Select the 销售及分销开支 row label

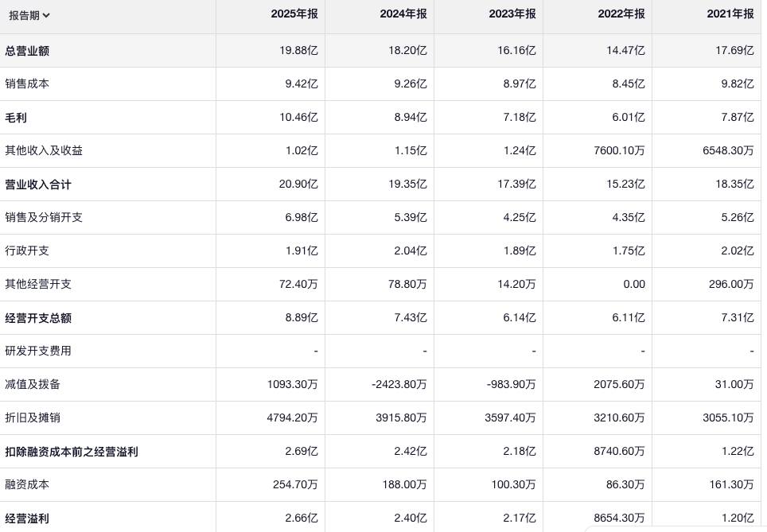44,218
